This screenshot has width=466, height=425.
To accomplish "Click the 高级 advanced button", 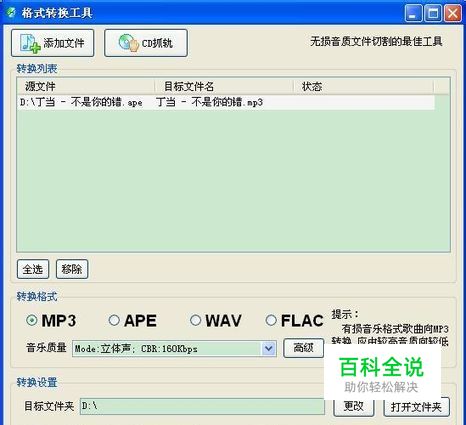I will [x=304, y=348].
